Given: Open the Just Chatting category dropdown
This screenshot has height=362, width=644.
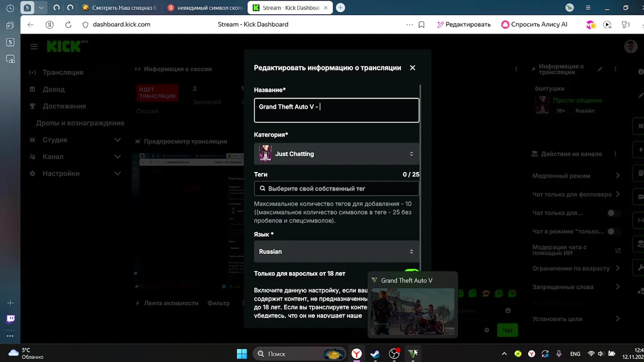Looking at the screenshot, I should click(x=337, y=154).
